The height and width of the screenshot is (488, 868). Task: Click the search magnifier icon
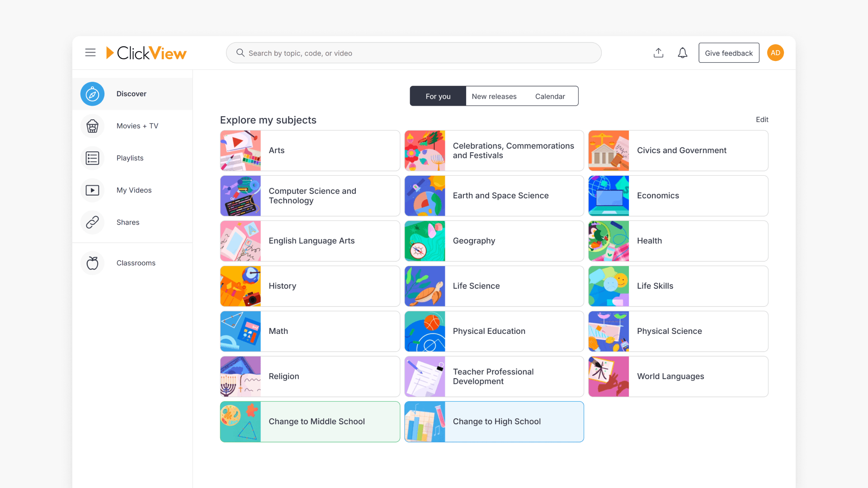(240, 53)
